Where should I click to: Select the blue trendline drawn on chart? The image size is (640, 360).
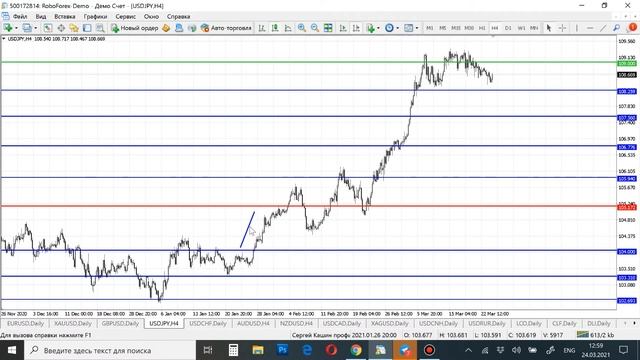click(x=247, y=229)
